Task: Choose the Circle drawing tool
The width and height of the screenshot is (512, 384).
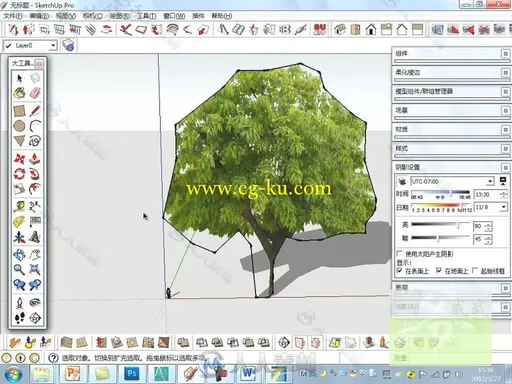Action: pos(19,126)
